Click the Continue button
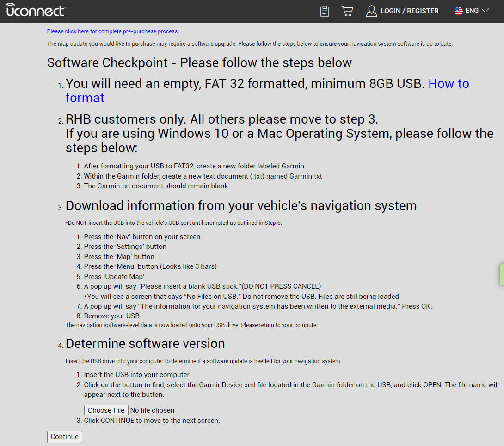 tap(65, 437)
